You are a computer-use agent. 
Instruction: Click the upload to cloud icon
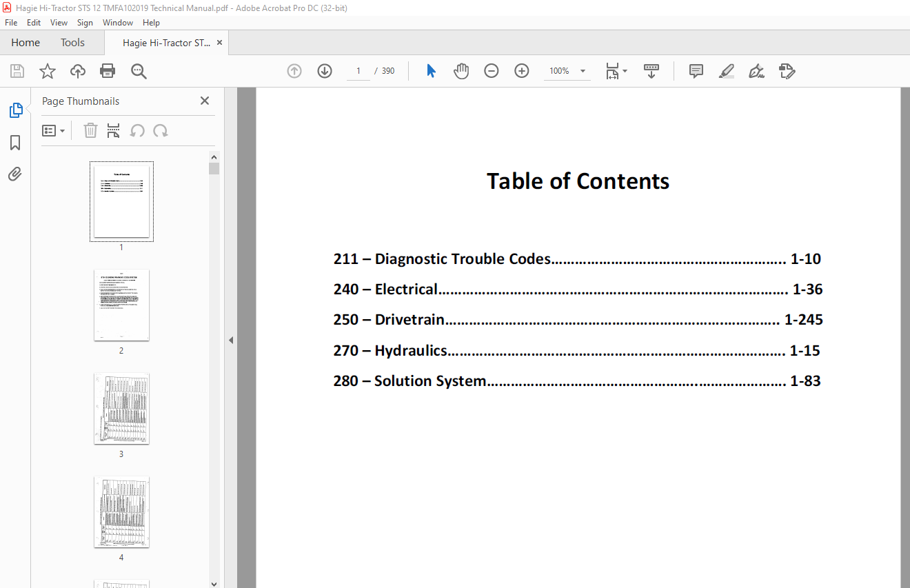click(x=78, y=71)
